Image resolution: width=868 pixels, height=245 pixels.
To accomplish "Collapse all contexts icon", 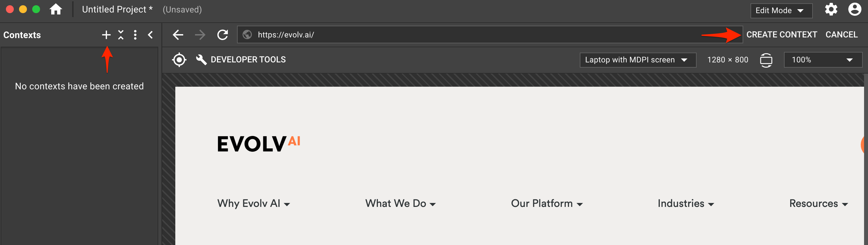I will point(121,35).
